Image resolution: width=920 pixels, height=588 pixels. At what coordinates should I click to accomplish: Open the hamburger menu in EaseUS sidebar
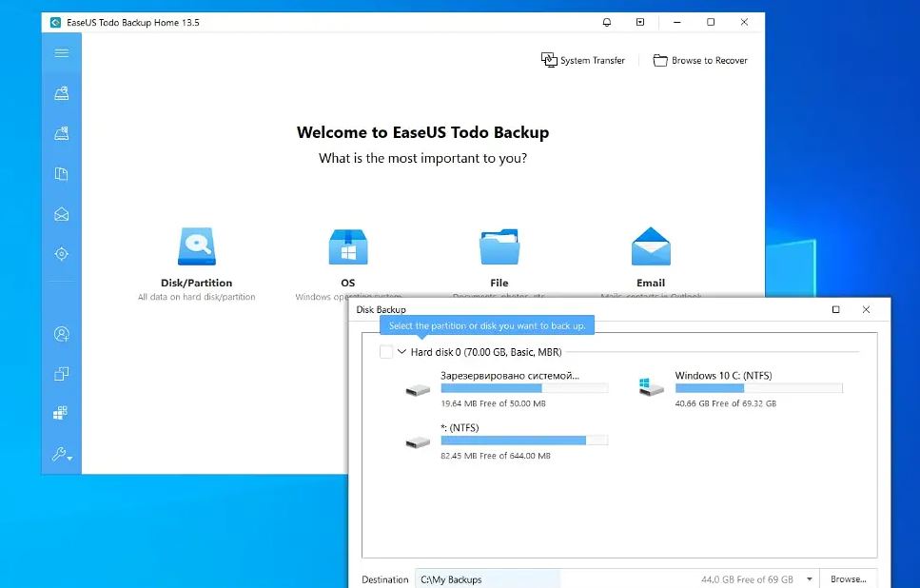pyautogui.click(x=62, y=53)
